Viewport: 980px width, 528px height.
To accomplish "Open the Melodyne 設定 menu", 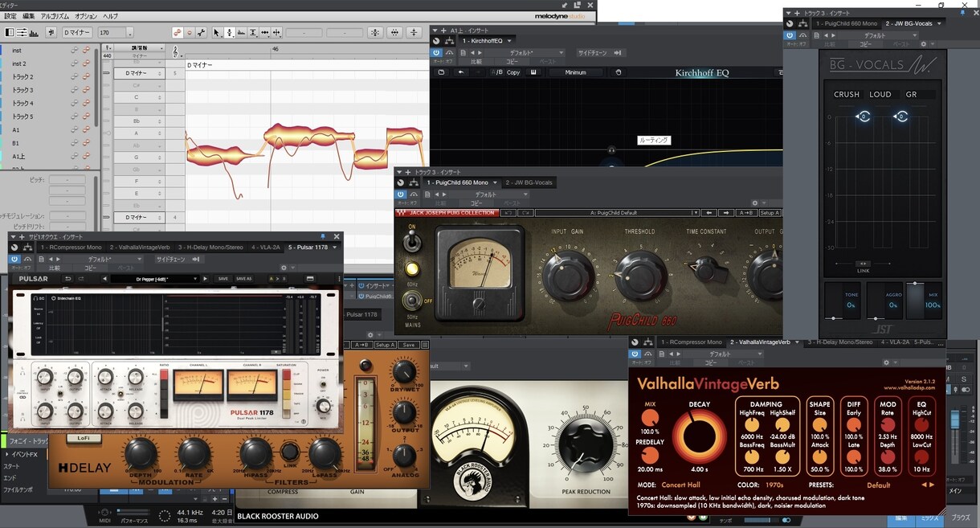I will click(x=10, y=16).
